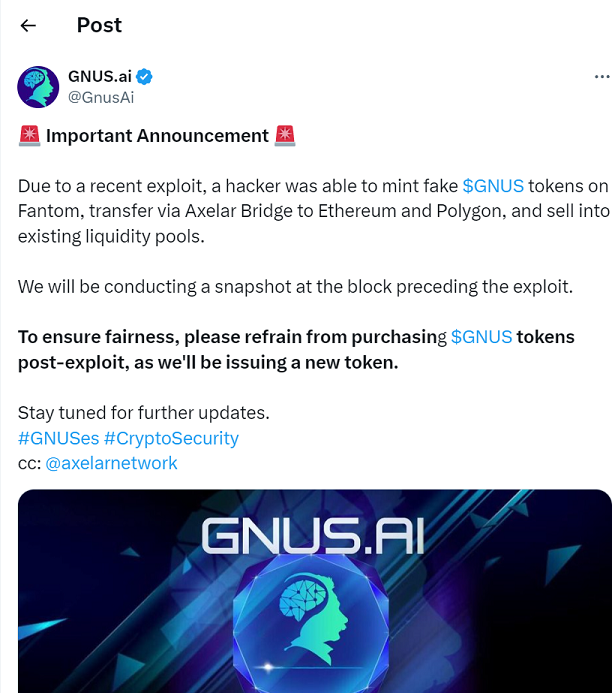Open the GNUS.ai display name link
The width and height of the screenshot is (612, 693).
click(99, 77)
